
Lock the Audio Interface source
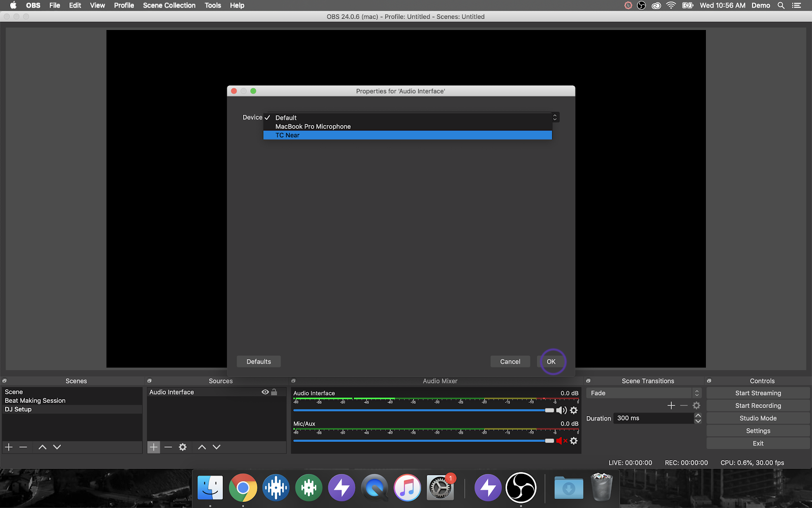(x=274, y=392)
